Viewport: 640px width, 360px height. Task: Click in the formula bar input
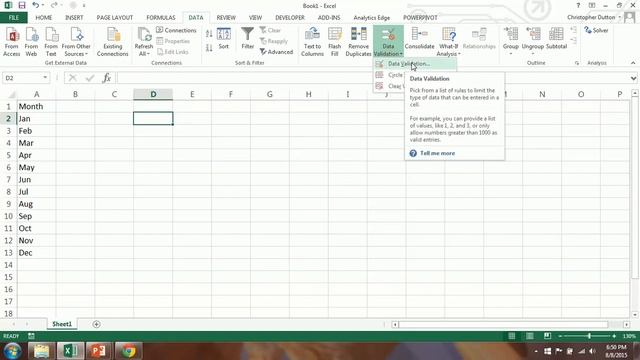click(x=373, y=78)
